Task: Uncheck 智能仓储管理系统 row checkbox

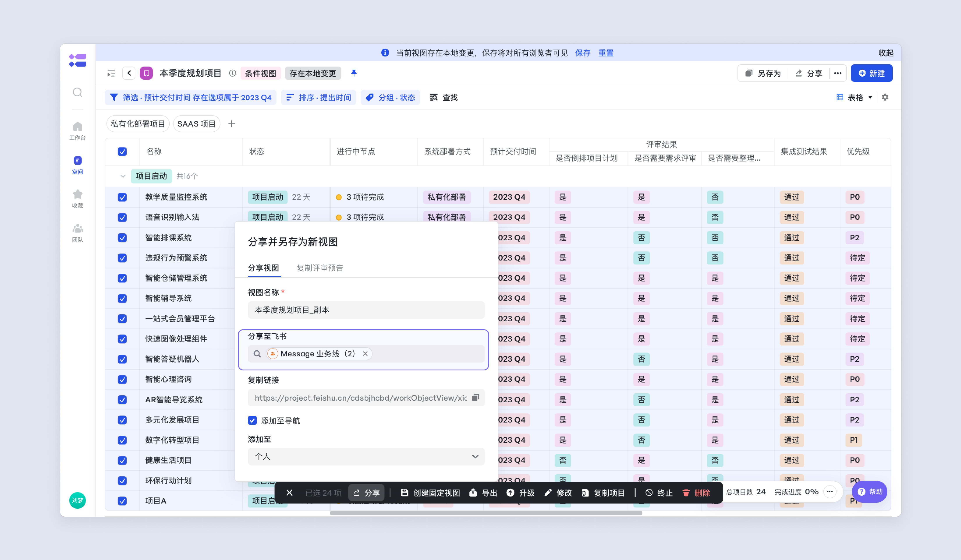Action: tap(122, 278)
